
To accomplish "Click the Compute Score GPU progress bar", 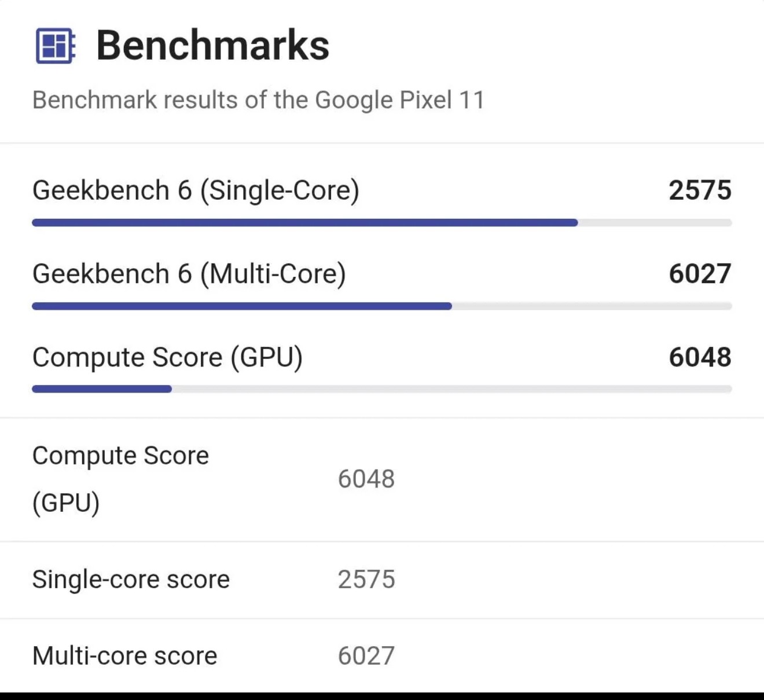I will (382, 389).
